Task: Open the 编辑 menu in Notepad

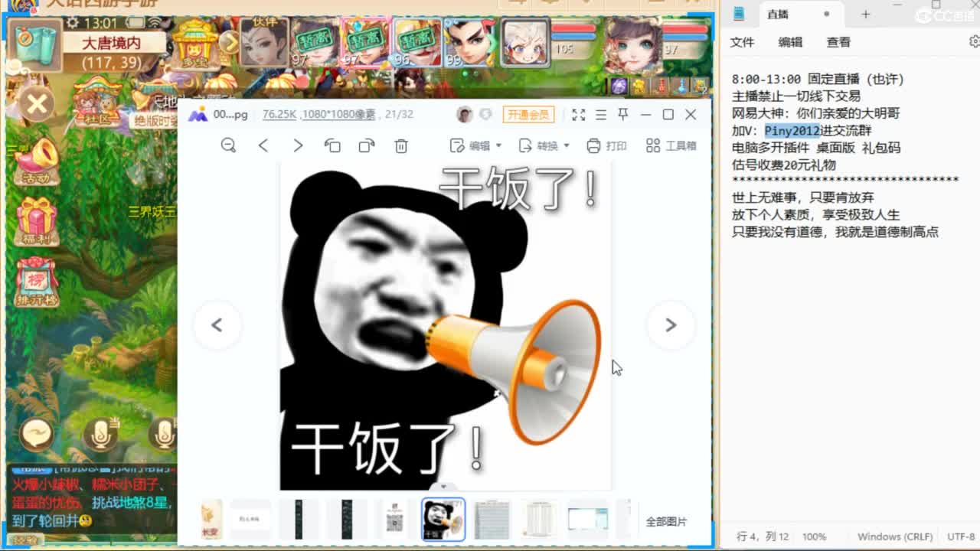Action: pos(790,42)
